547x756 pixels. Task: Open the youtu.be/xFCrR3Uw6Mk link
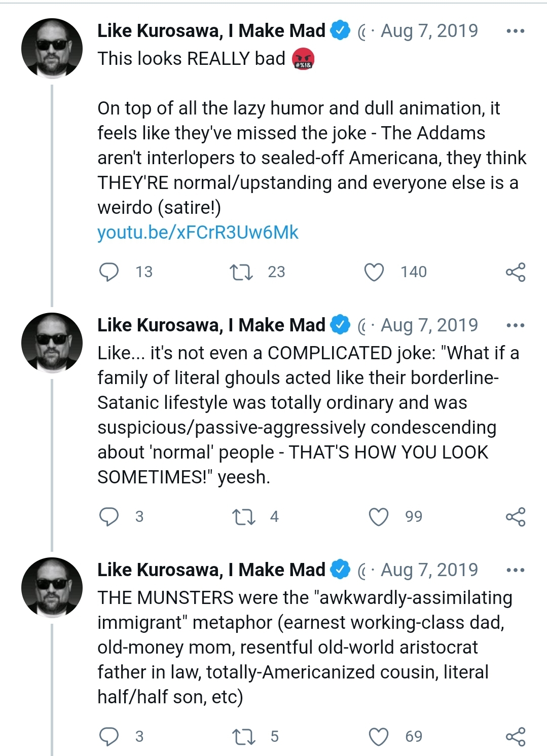tap(198, 232)
